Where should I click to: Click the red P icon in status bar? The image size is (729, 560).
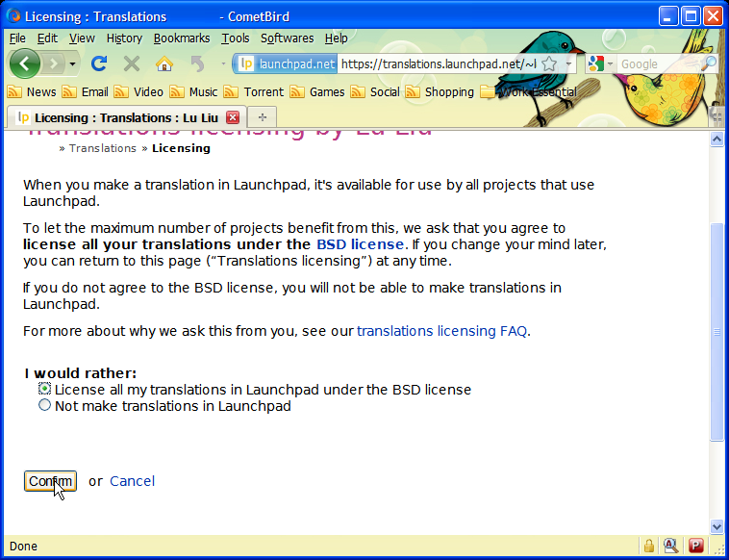pyautogui.click(x=695, y=546)
